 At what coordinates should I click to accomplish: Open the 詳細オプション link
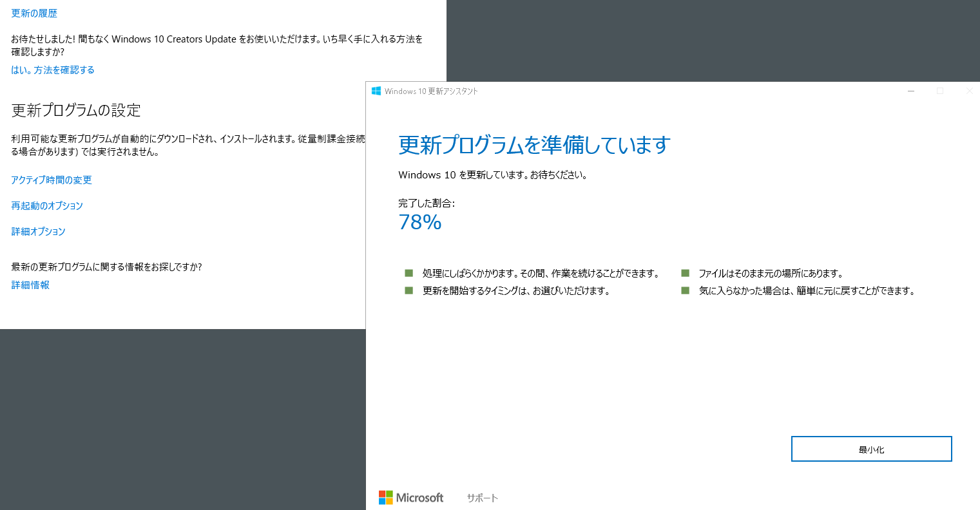[39, 232]
